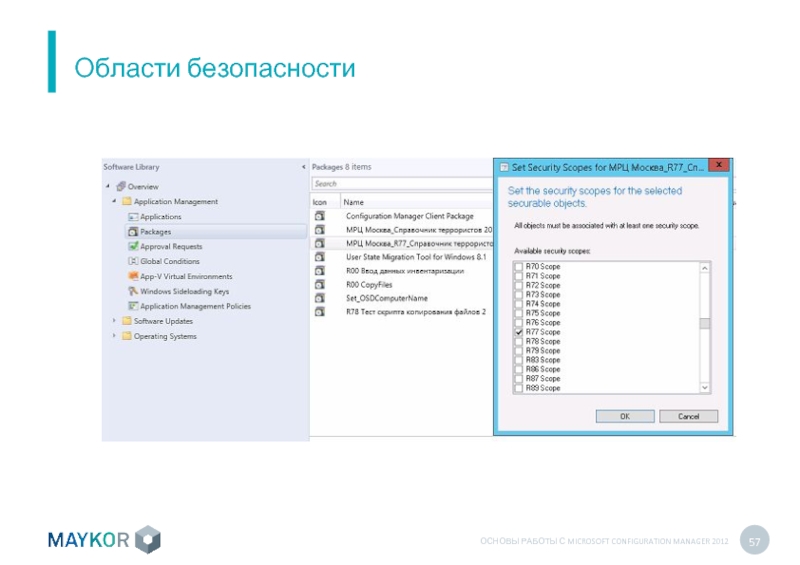
Task: Confirm with the OK button
Action: [x=625, y=416]
